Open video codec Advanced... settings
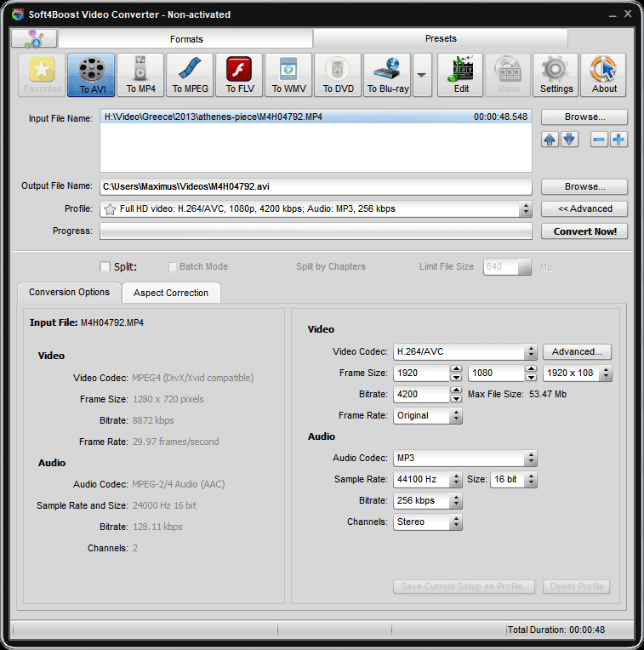Screen dimensions: 644x650 [x=577, y=351]
